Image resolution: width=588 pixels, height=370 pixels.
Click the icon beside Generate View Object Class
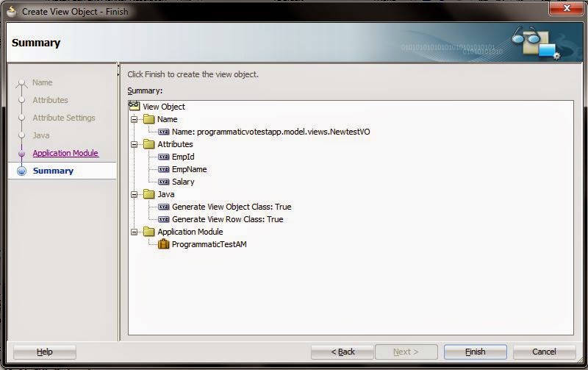pos(163,207)
